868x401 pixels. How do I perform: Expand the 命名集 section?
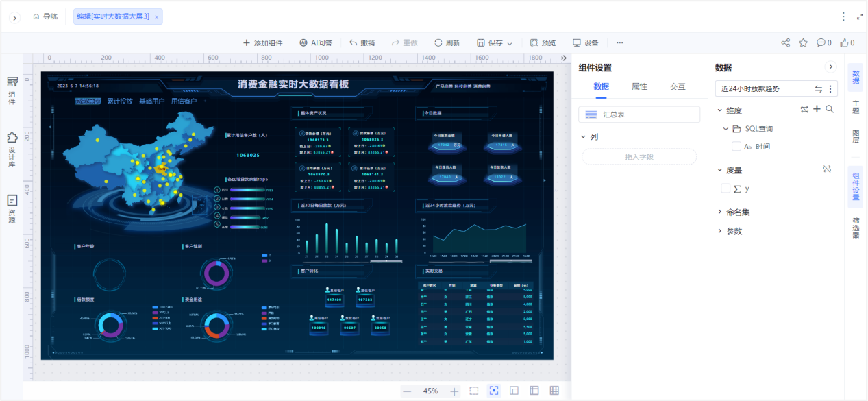tap(719, 212)
